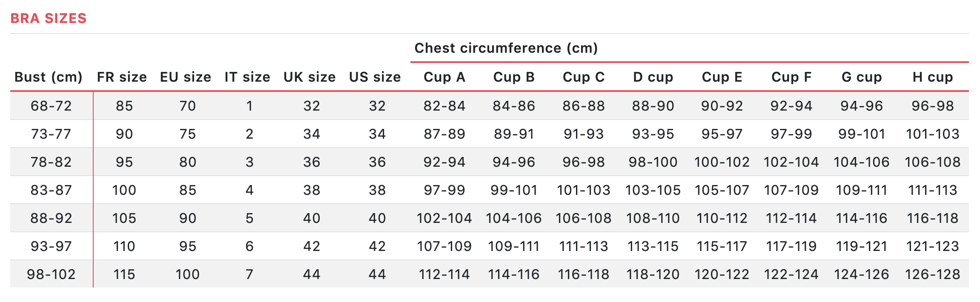
Task: Select the UK size column header
Action: click(309, 77)
